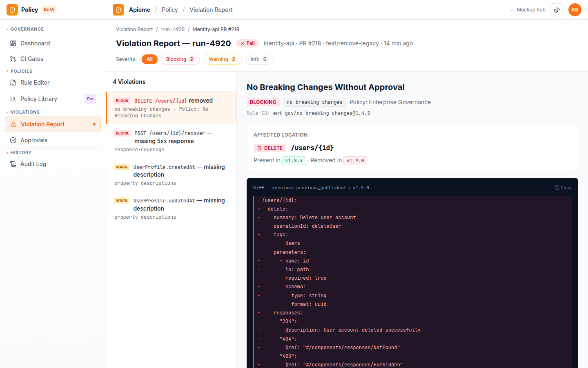Select Violation Report in sidebar
This screenshot has height=368, width=588.
[x=53, y=124]
